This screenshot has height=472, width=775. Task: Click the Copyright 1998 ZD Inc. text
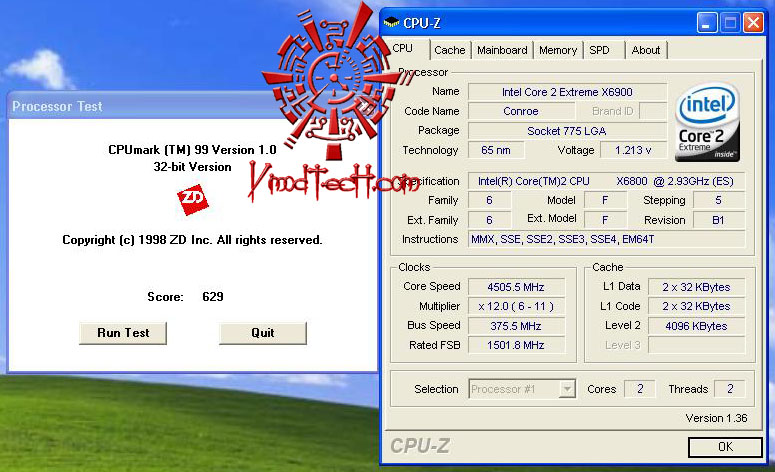coord(192,240)
